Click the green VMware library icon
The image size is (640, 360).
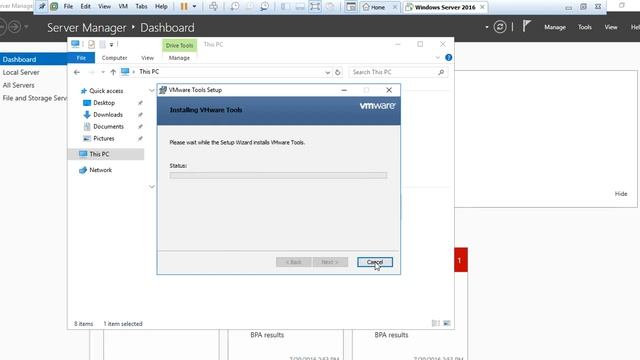[x=54, y=7]
